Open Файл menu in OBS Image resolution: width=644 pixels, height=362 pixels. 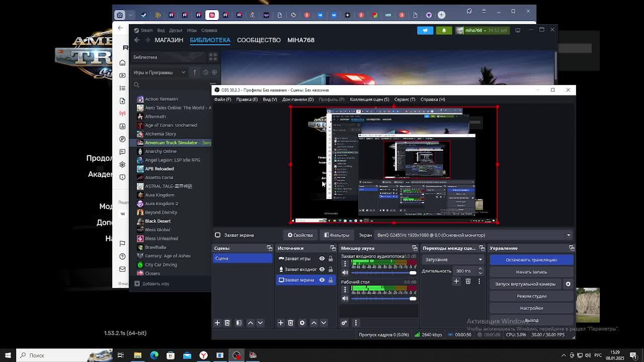point(222,100)
